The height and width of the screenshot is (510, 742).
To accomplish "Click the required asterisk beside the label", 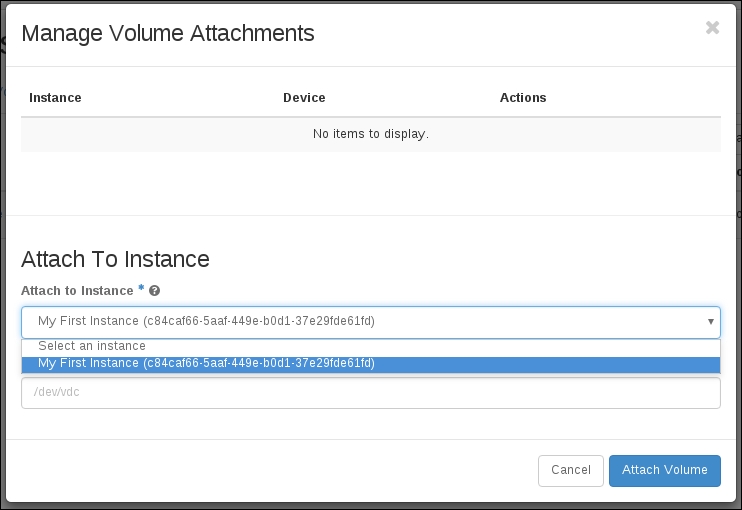I will coord(141,289).
